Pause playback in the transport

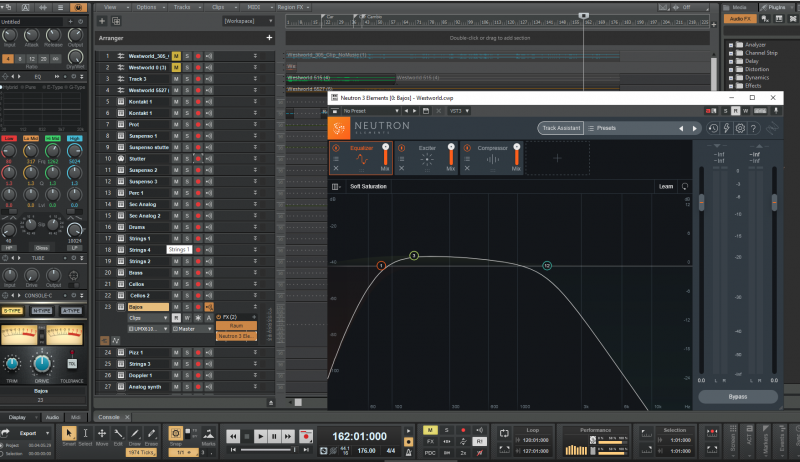click(x=274, y=436)
